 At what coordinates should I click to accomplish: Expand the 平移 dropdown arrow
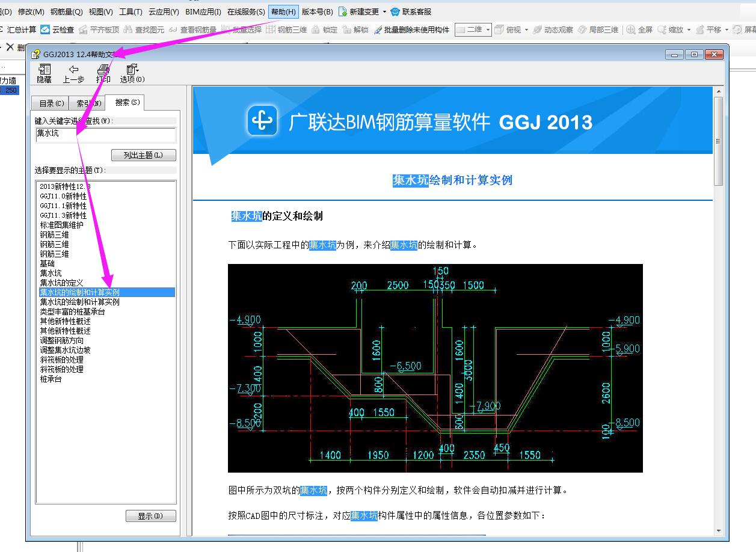pyautogui.click(x=727, y=29)
